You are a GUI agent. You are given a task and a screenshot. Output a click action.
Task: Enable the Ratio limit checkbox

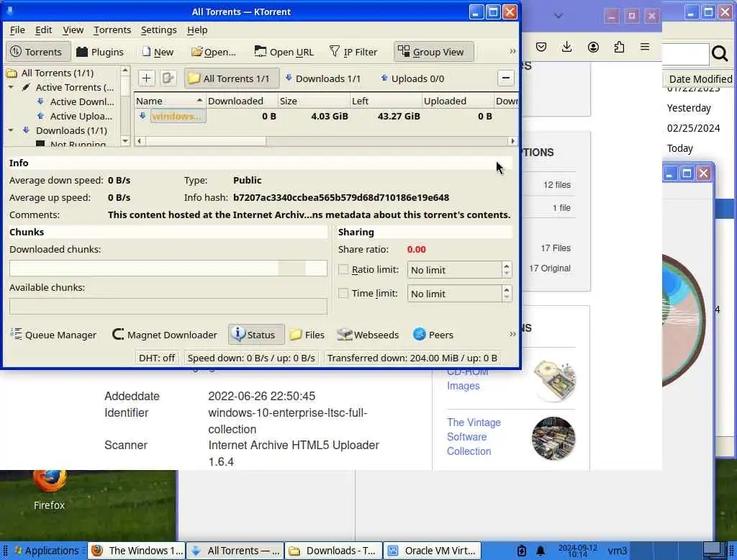point(343,269)
